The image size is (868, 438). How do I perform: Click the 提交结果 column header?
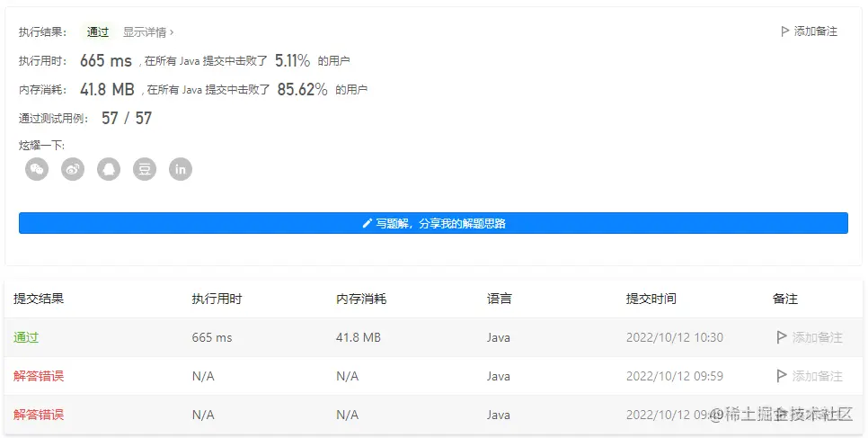pyautogui.click(x=39, y=299)
